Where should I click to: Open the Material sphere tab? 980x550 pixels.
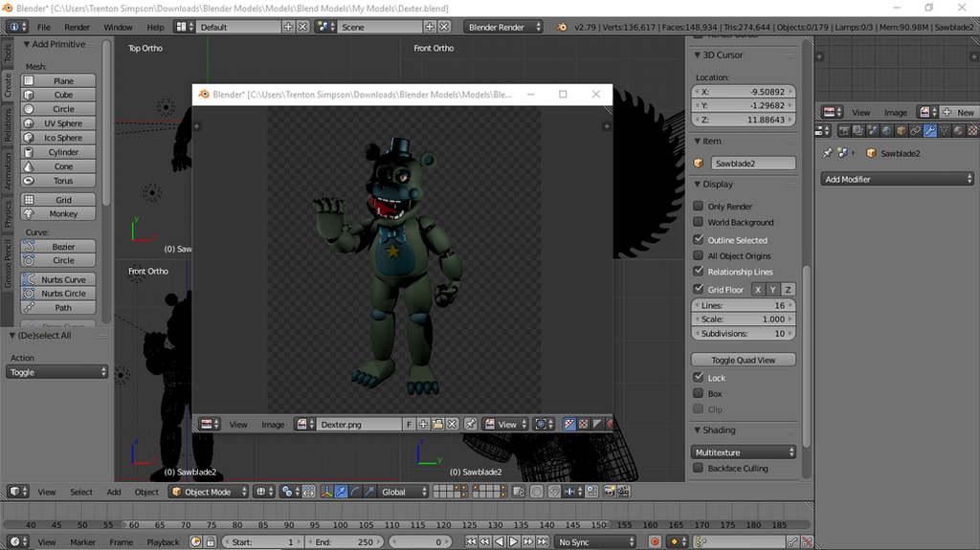959,131
